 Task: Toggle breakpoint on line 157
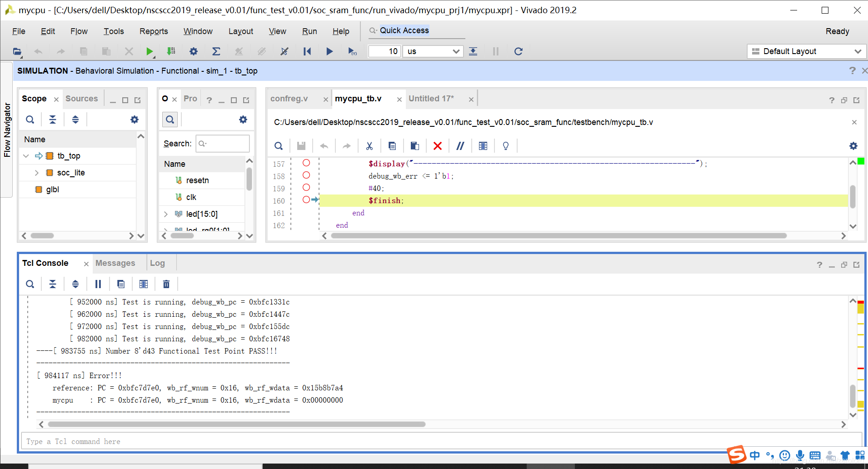point(306,163)
